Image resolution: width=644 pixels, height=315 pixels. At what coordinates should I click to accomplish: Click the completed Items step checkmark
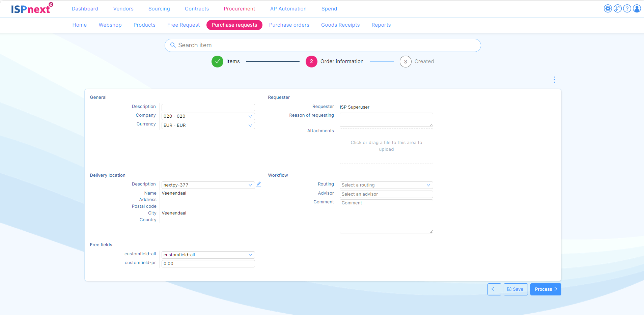[x=217, y=61]
